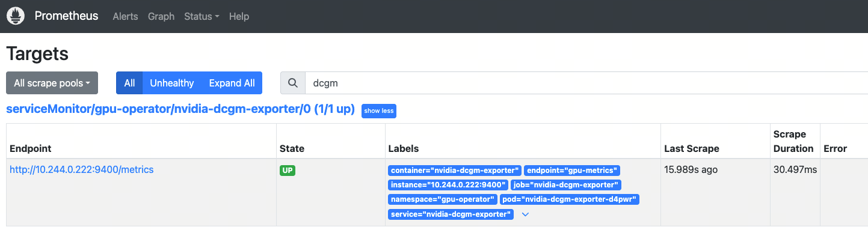
Task: Click the instance="10.244.0.222:9400" label badge
Action: click(x=448, y=185)
